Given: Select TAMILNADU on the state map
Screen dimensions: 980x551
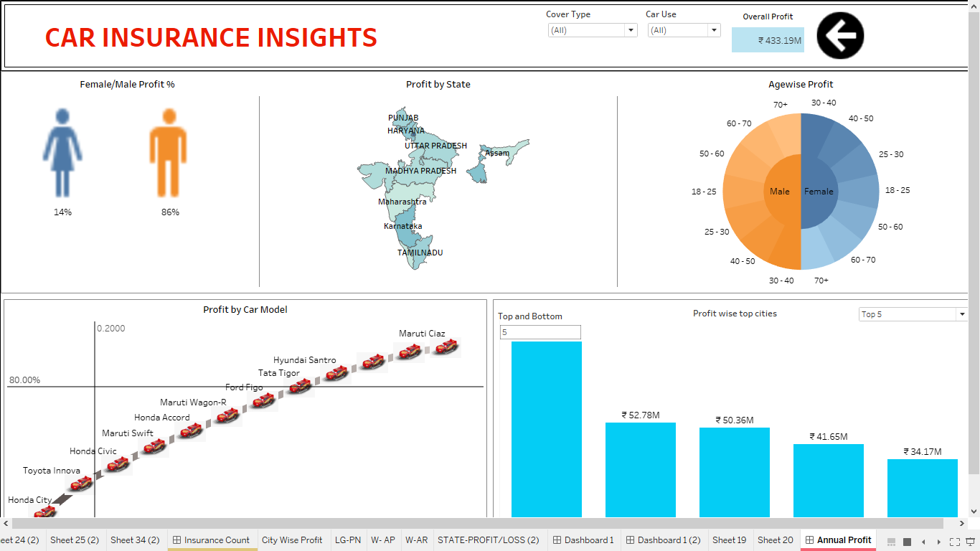Looking at the screenshot, I should pos(420,253).
